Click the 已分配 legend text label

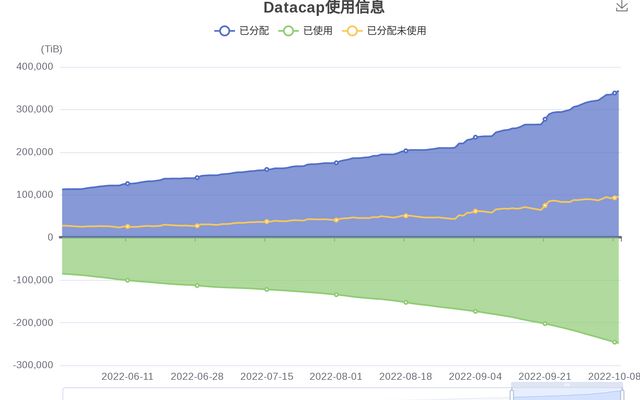point(252,31)
